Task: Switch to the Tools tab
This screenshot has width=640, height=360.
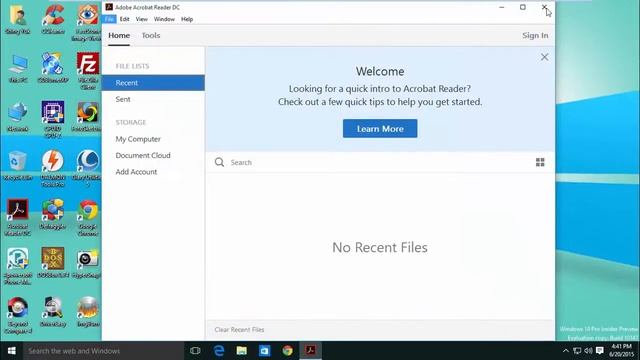Action: pos(151,36)
